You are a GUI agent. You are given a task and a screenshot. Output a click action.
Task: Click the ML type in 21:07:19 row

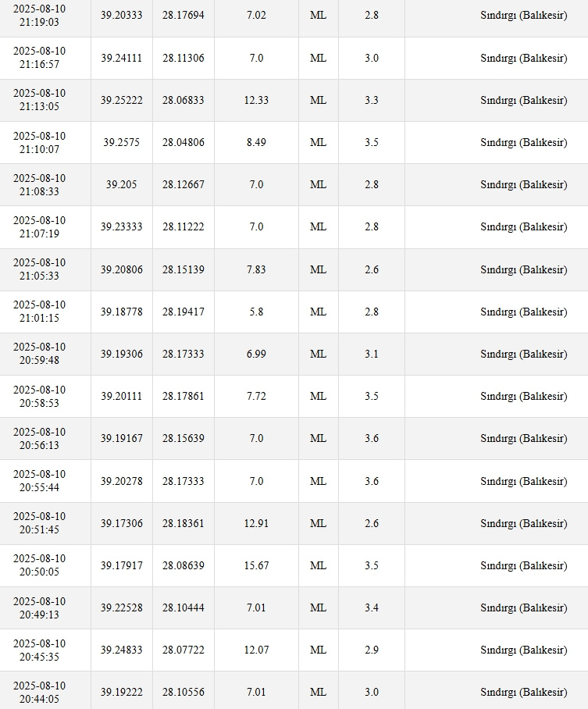(318, 226)
